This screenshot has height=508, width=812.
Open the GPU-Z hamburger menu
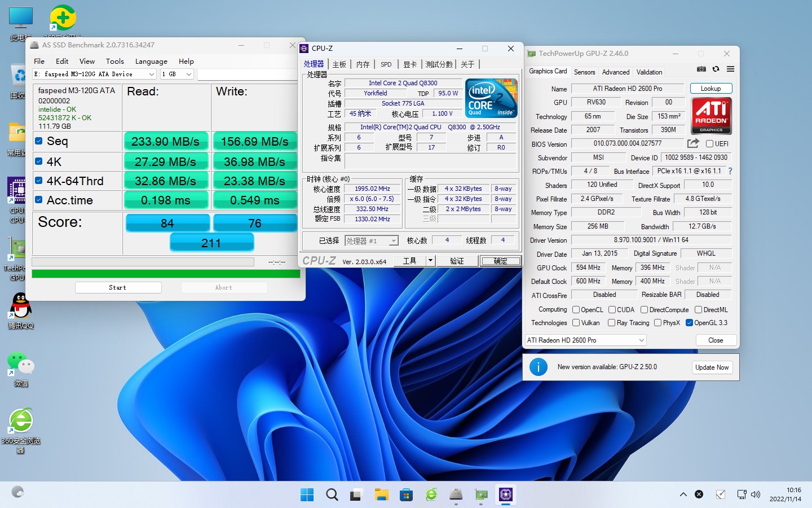[730, 69]
